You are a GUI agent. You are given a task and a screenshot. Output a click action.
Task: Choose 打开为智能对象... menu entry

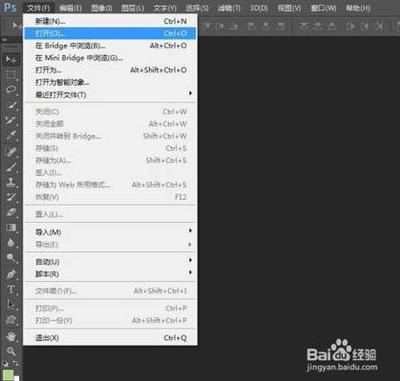click(110, 82)
